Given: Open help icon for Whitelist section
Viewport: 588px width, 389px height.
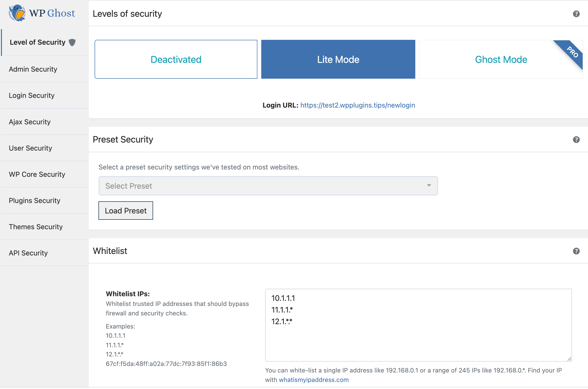Looking at the screenshot, I should [576, 251].
